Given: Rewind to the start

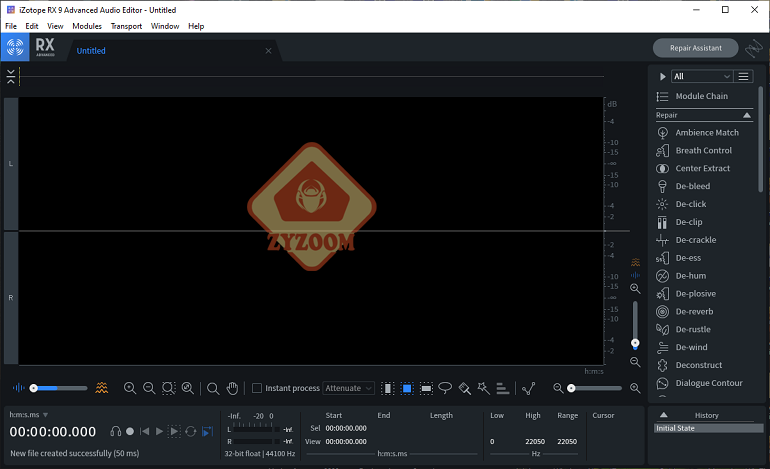Looking at the screenshot, I should coord(144,432).
